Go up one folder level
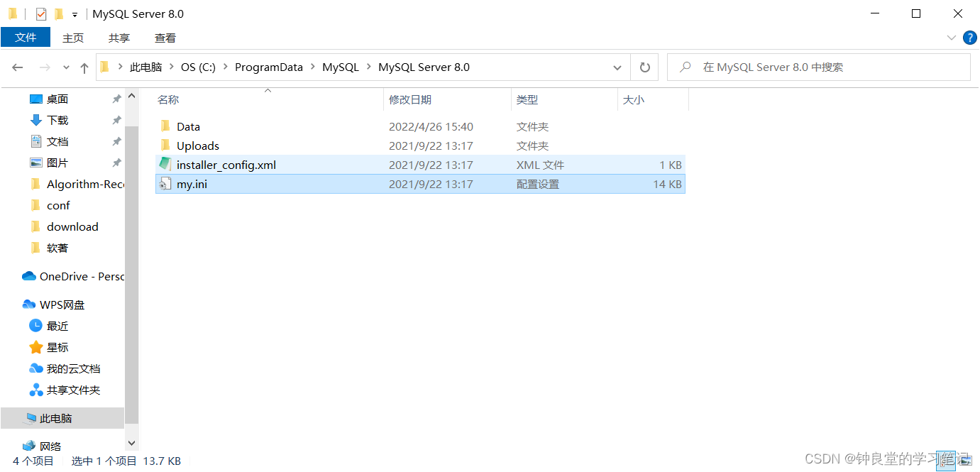 coord(84,67)
